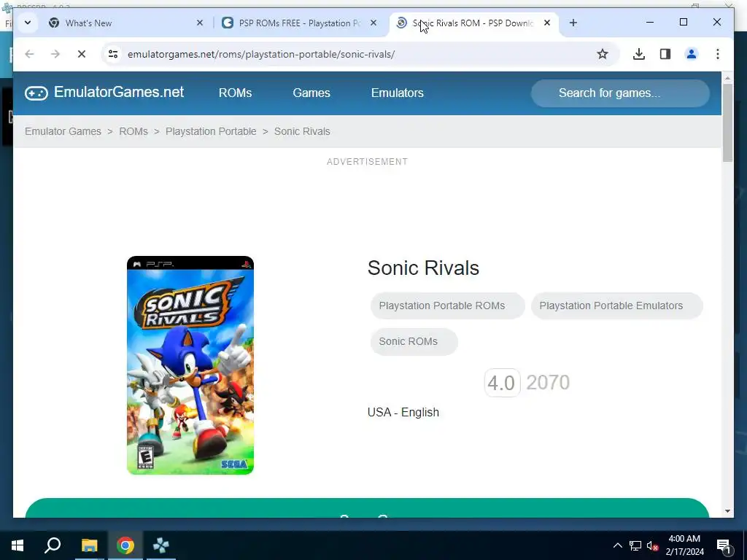The height and width of the screenshot is (560, 747).
Task: Click the Sonic ROMs tag
Action: 414,341
